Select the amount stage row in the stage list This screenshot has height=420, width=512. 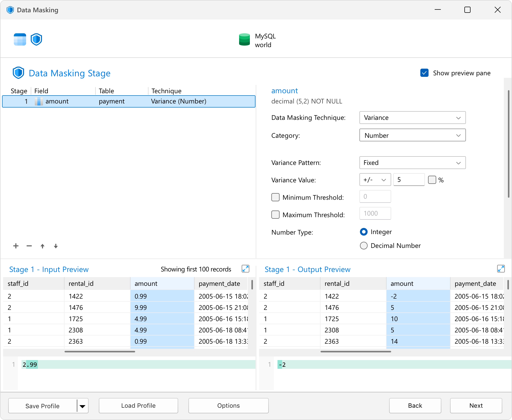click(x=129, y=101)
